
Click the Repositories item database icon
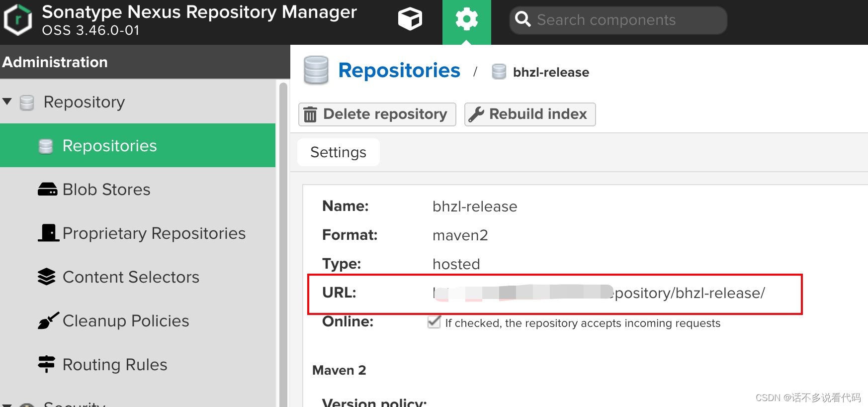[46, 146]
